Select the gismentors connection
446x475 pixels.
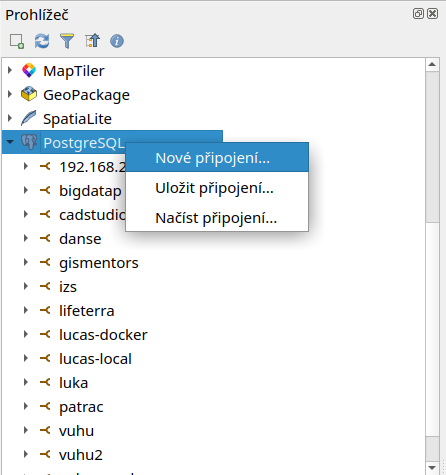pos(99,263)
